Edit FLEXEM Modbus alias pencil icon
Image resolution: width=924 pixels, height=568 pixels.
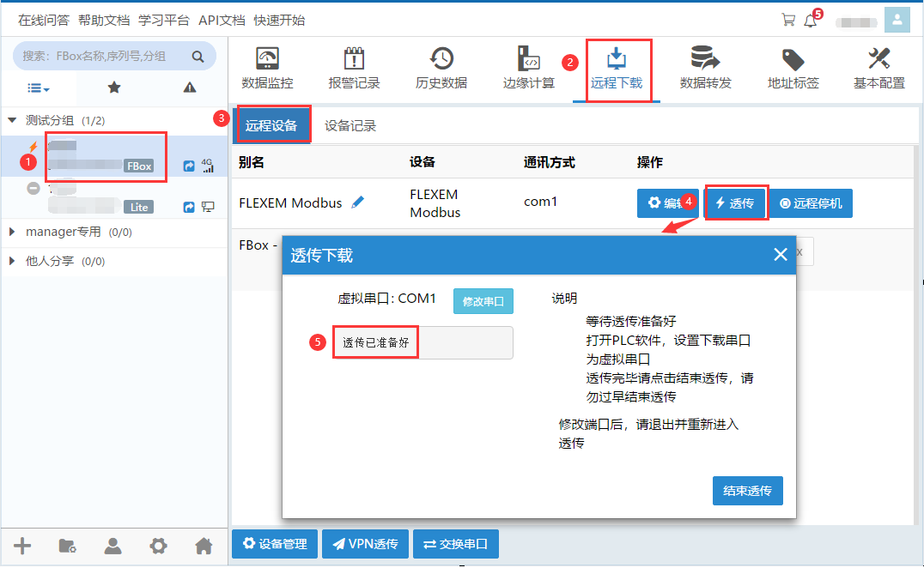pyautogui.click(x=358, y=202)
